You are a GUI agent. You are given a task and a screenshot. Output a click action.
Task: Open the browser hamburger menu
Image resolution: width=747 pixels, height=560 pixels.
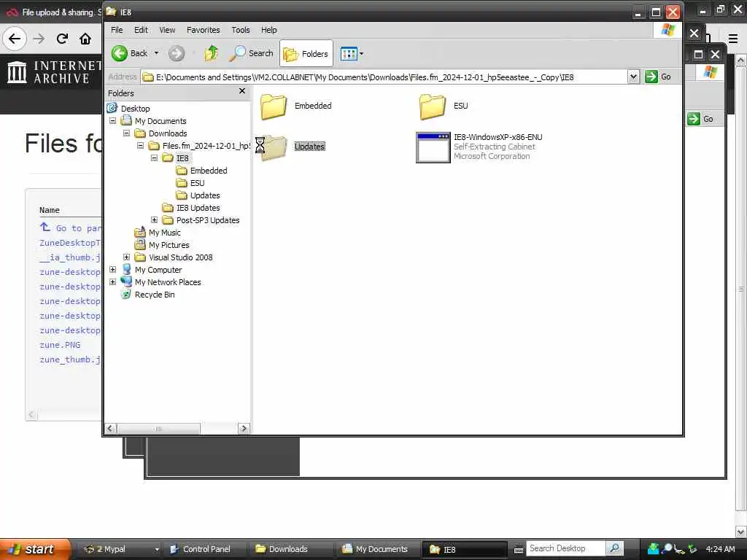tap(733, 39)
